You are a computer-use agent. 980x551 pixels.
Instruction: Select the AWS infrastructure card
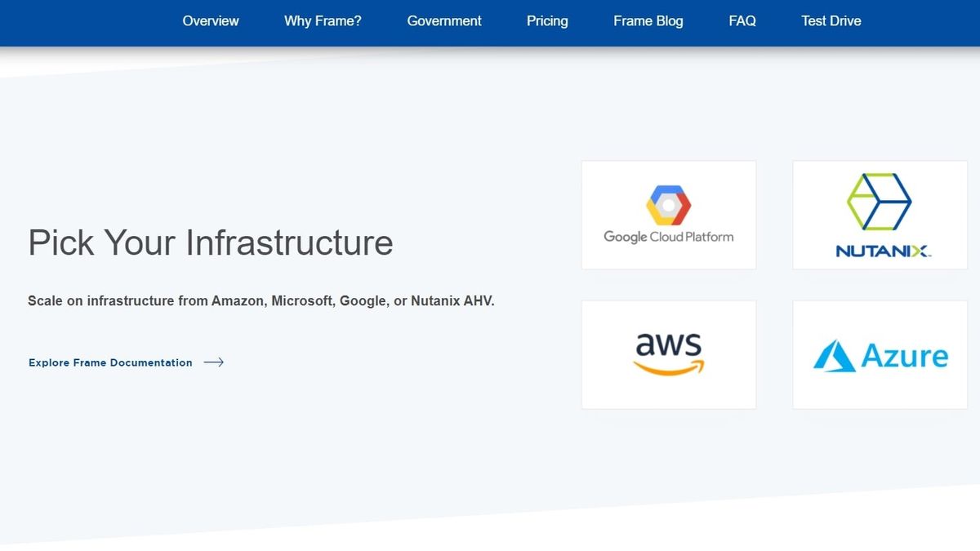tap(668, 353)
